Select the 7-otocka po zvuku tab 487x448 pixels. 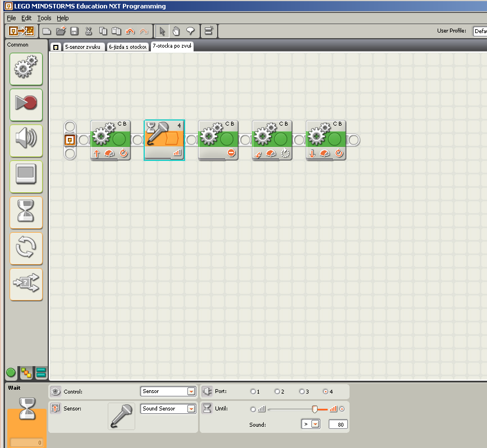tap(172, 46)
